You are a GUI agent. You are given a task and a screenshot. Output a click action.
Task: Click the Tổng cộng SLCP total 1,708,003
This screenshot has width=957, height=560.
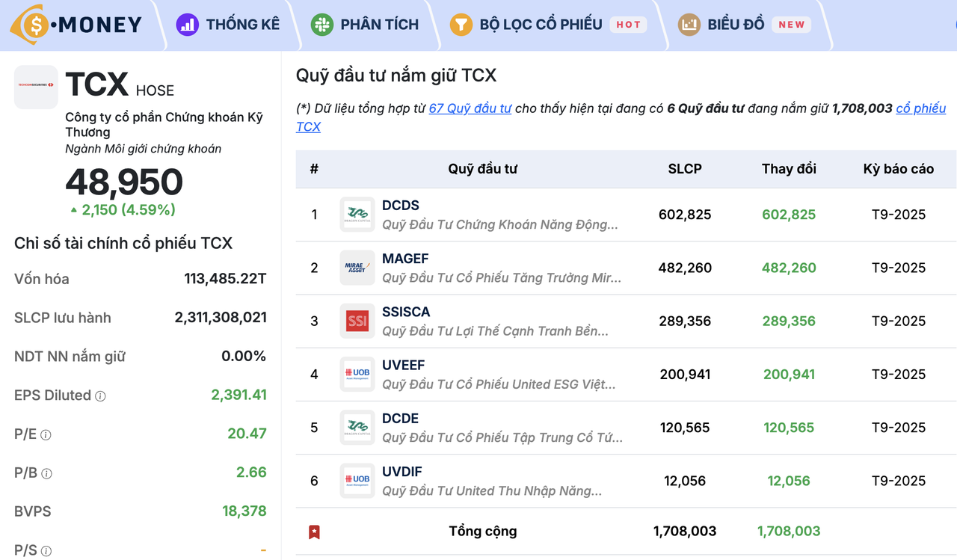685,532
